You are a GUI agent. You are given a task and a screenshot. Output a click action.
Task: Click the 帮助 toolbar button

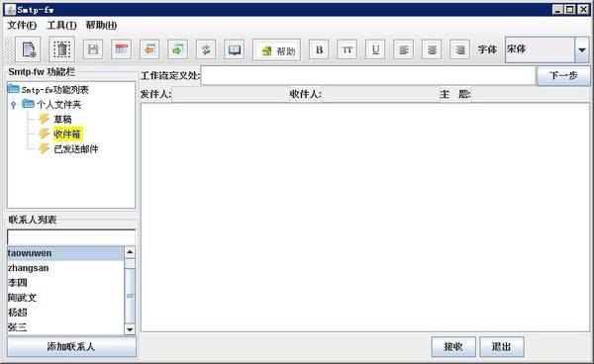tap(277, 49)
